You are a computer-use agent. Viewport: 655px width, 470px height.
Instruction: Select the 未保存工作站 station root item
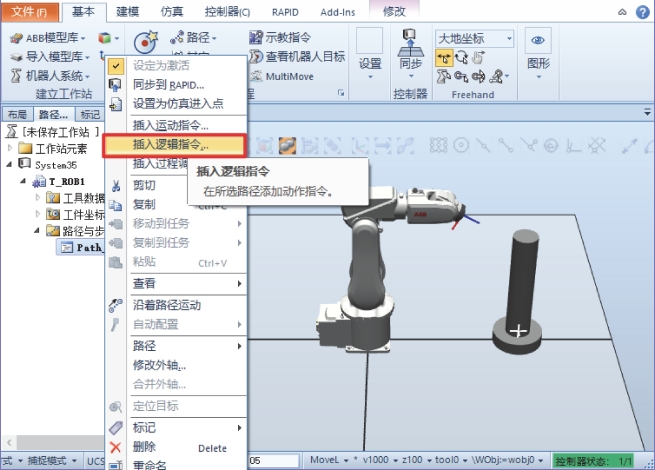click(53, 132)
